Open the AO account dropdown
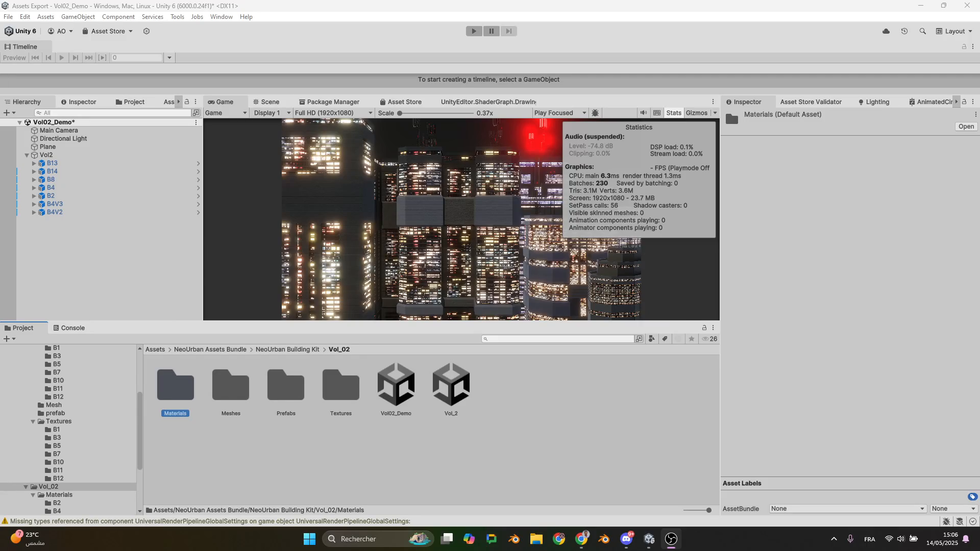The width and height of the screenshot is (980, 551). pyautogui.click(x=60, y=31)
